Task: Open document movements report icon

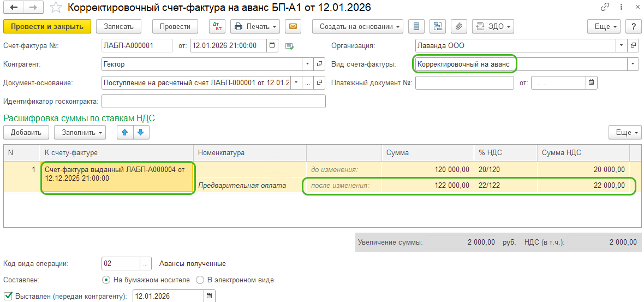Action: [x=416, y=26]
